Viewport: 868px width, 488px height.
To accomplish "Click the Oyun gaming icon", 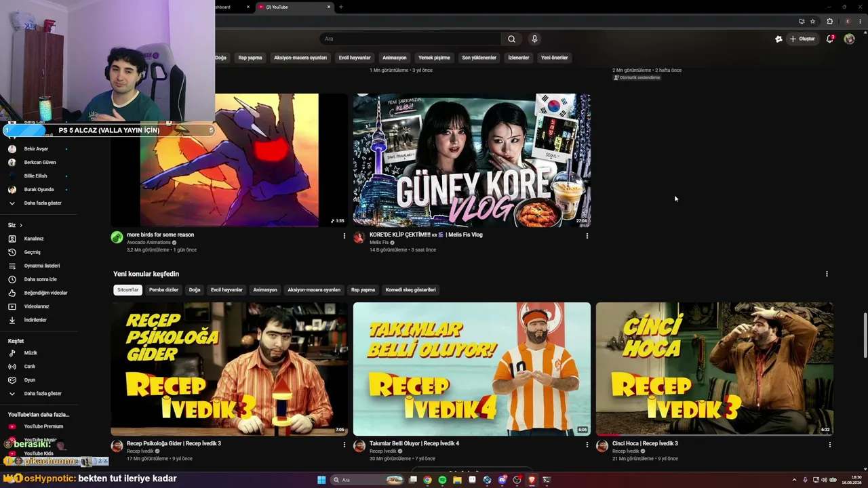I will [12, 380].
